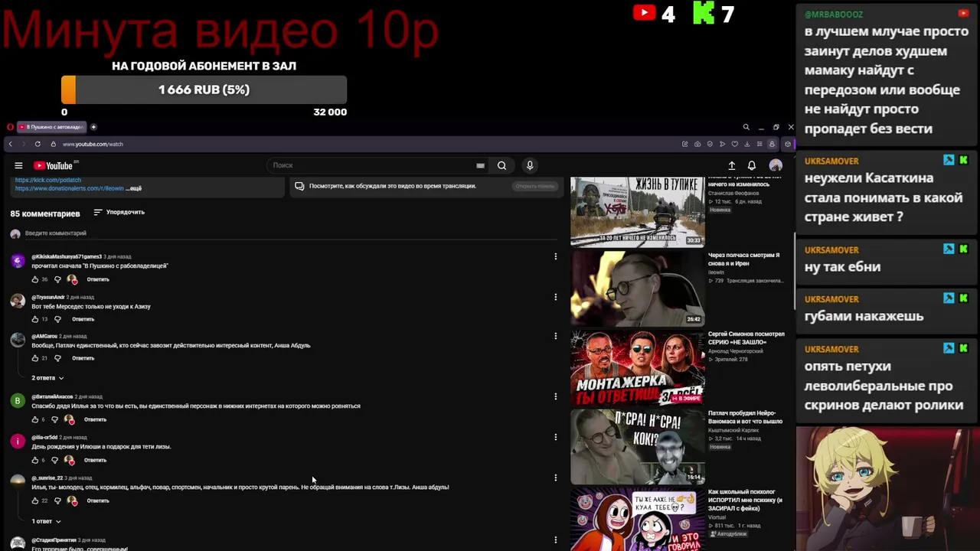Image resolution: width=980 pixels, height=551 pixels.
Task: Open the @ilia-or5dd commenter name
Action: (x=44, y=437)
